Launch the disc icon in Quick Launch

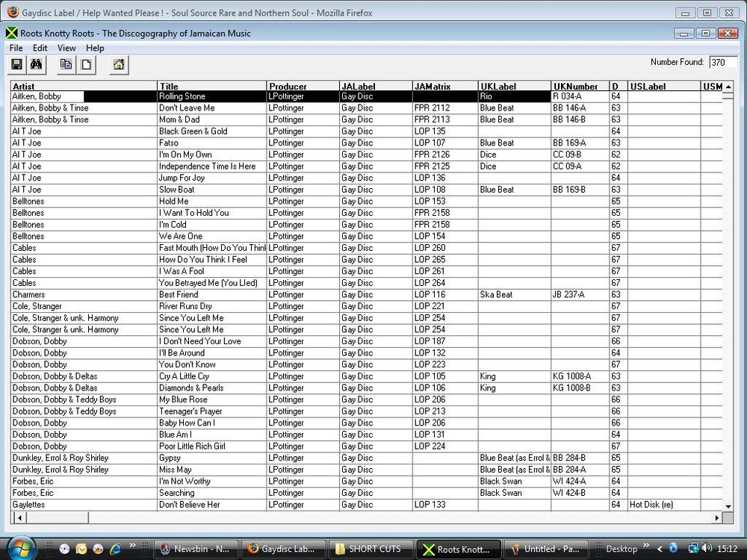[64, 549]
